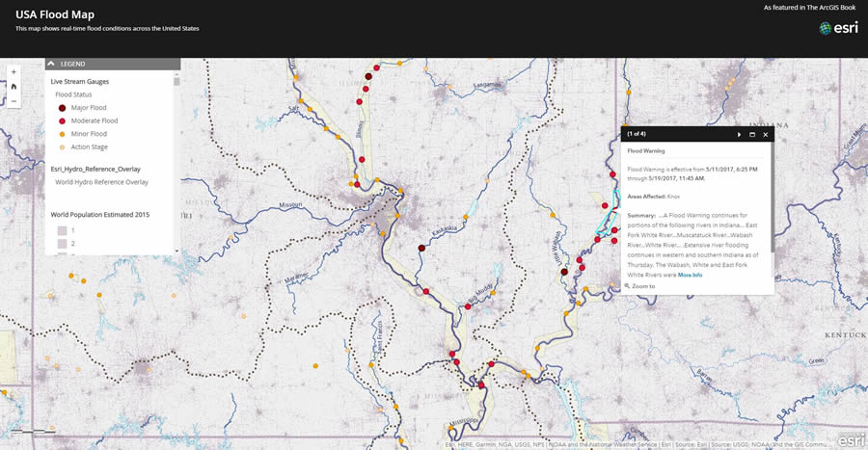
Task: Click 'As featured in The ArcGIS Book' text
Action: 809,7
